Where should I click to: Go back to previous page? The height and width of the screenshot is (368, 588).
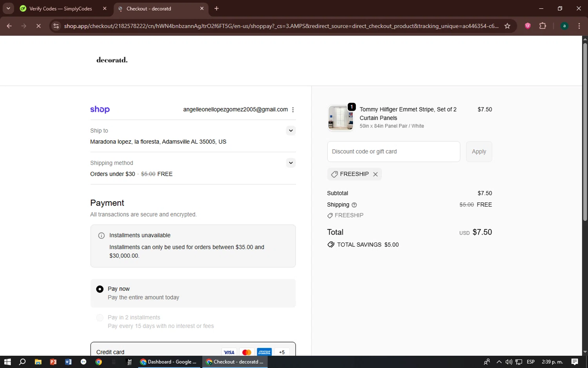click(9, 26)
